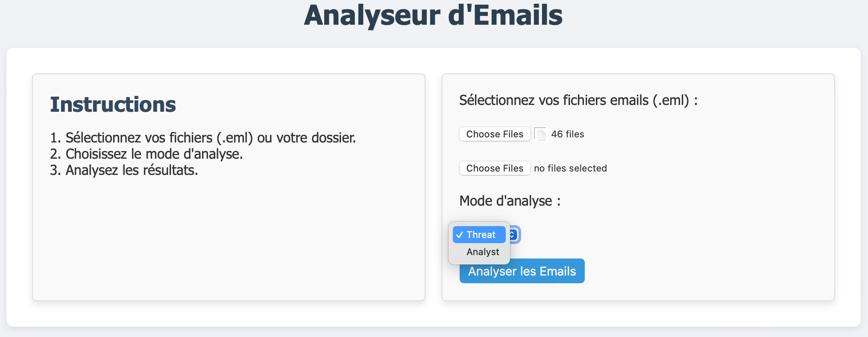Click the Analyseur d'Emails page title

click(434, 16)
